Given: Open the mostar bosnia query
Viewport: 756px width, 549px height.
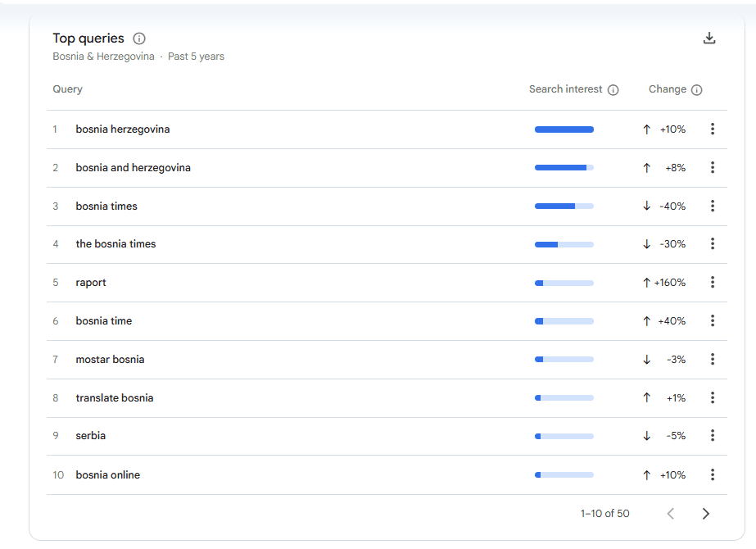Looking at the screenshot, I should [x=110, y=360].
